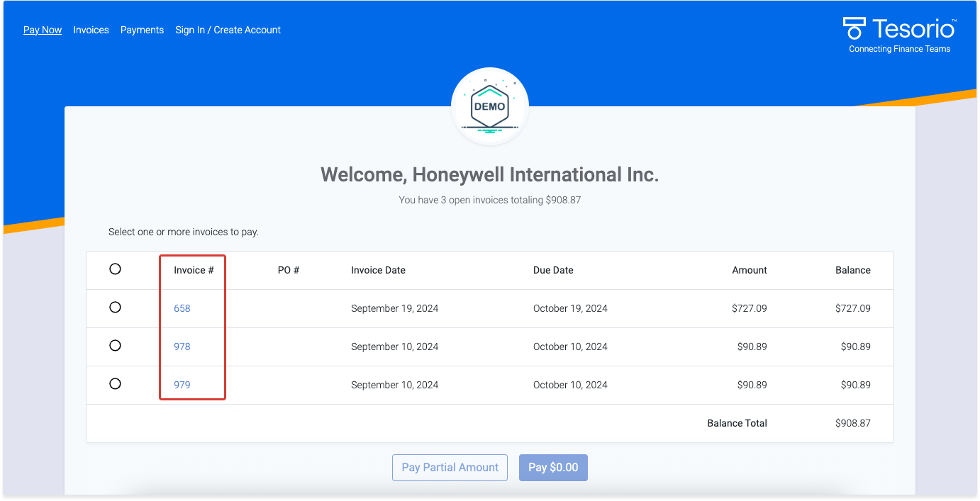980x501 pixels.
Task: Click invoice 978's September 10, 2024 date
Action: (394, 347)
